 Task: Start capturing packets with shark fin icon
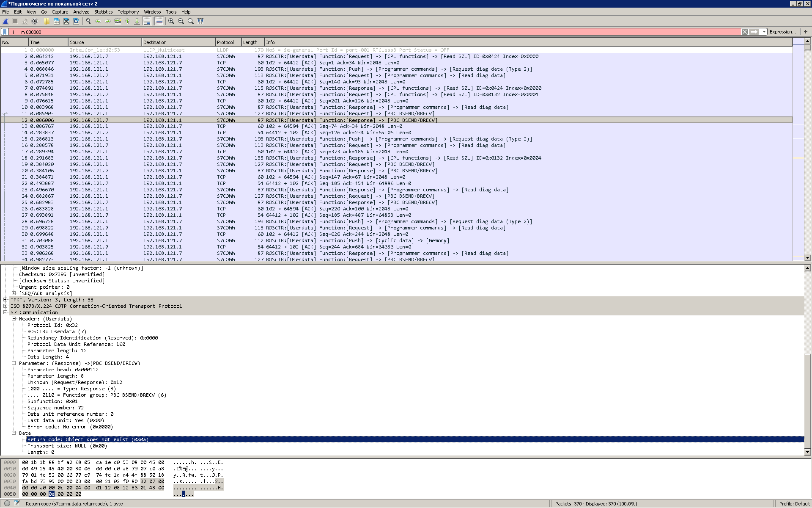[x=5, y=21]
